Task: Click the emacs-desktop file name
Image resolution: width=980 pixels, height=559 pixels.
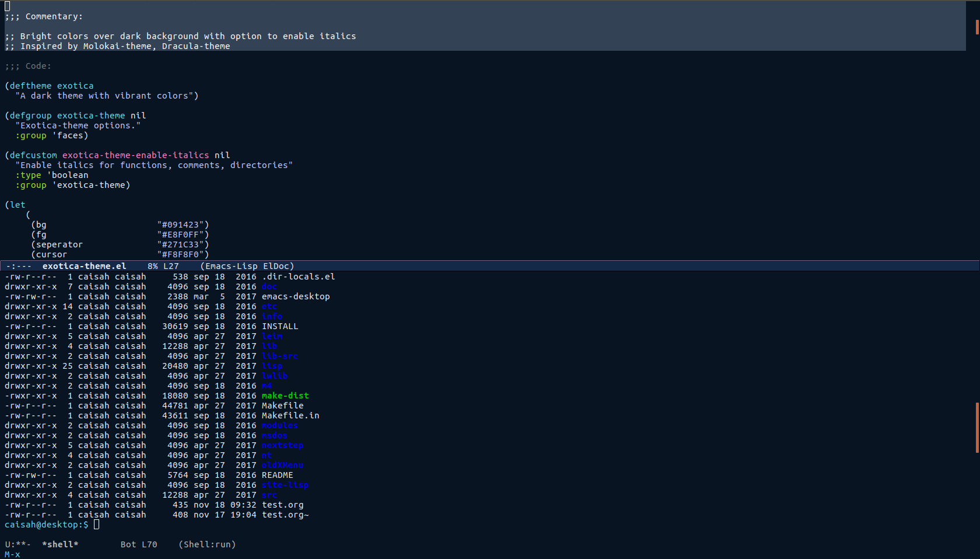Action: coord(296,296)
